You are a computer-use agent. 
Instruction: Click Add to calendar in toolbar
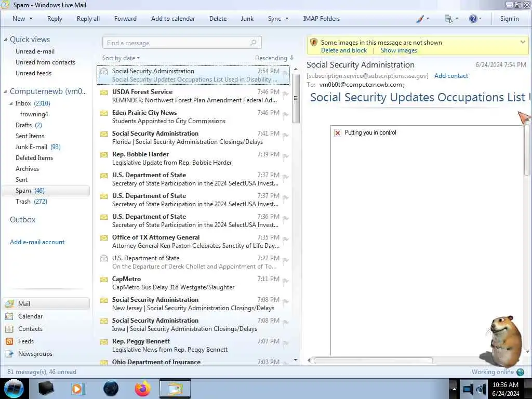click(x=173, y=19)
